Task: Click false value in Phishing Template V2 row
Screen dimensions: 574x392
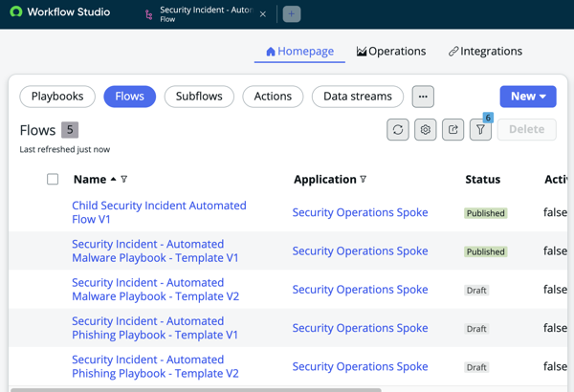Action: (x=555, y=366)
